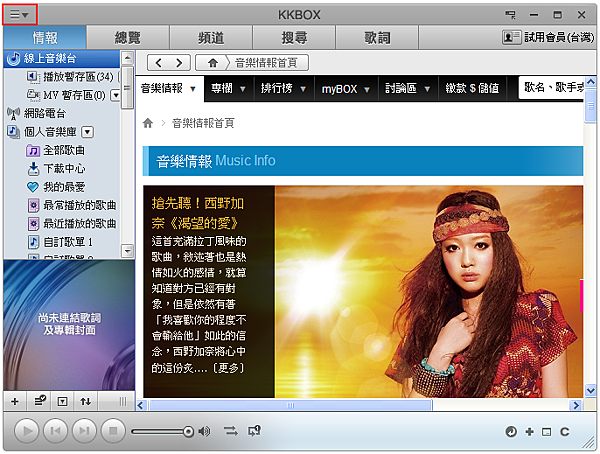Screen dimensions: 600x454
Task: Click the 音樂情報首頁 breadcrumb button
Action: click(266, 63)
